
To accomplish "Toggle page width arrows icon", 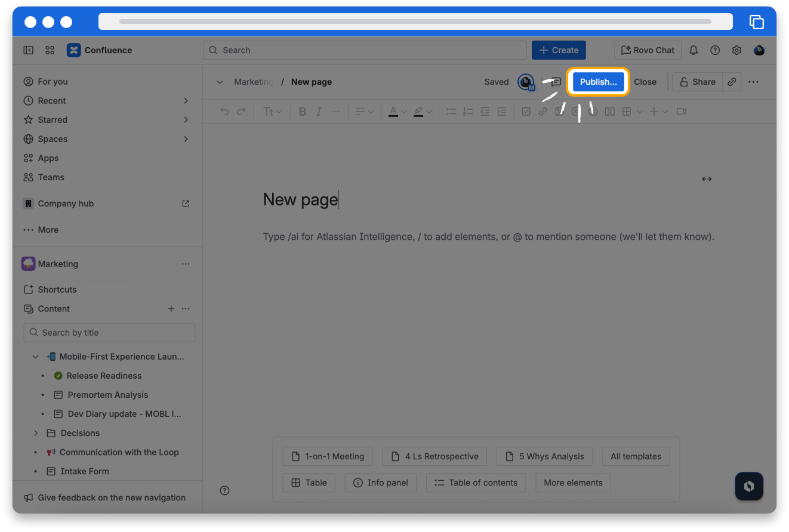I will click(707, 179).
